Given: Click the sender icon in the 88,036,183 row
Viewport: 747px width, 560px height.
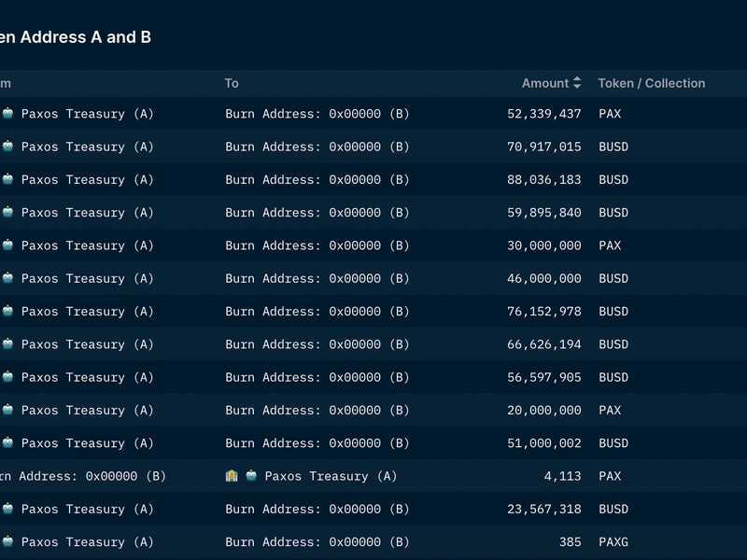Looking at the screenshot, I should pyautogui.click(x=7, y=179).
